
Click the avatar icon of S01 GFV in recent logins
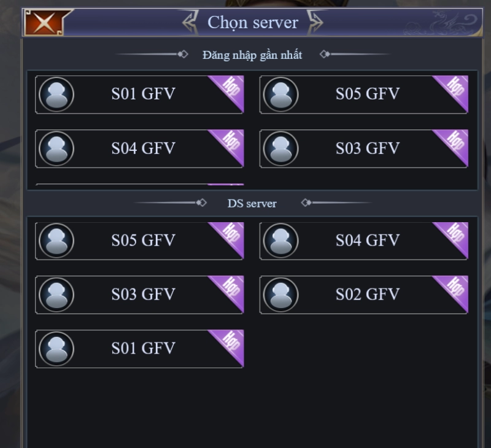tap(56, 95)
